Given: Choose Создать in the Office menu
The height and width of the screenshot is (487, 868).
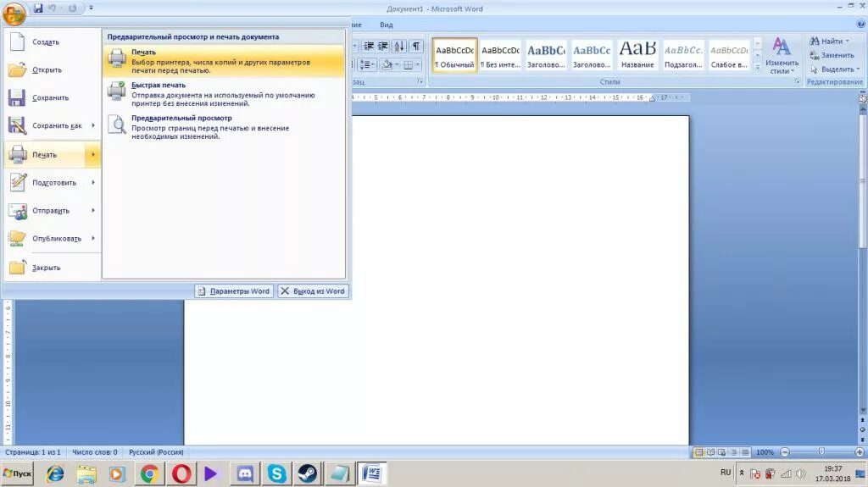Looking at the screenshot, I should coord(53,42).
